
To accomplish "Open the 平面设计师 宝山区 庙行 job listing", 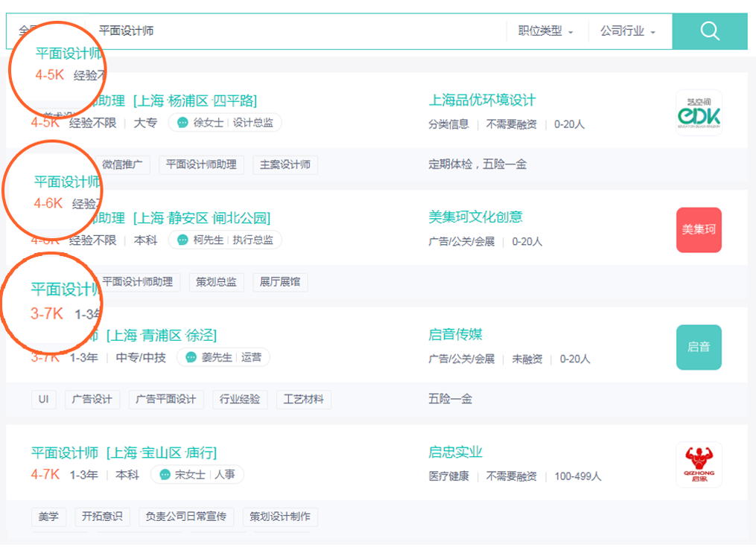I will coord(124,453).
